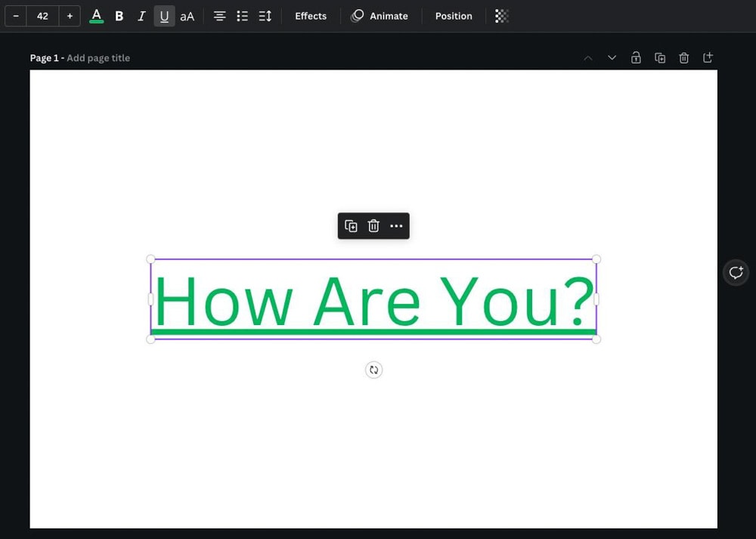Viewport: 756px width, 539px height.
Task: Move page down with chevron arrow
Action: pyautogui.click(x=612, y=58)
